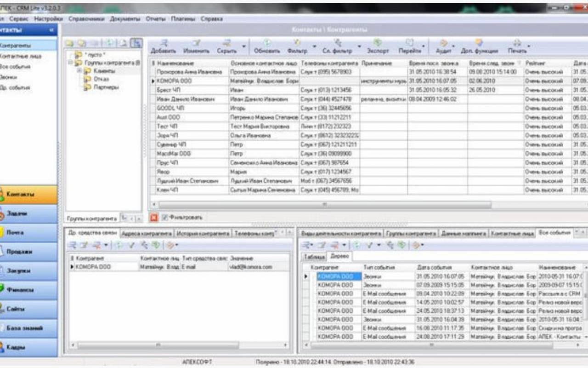Open the Фильтр dropdown arrow

[x=315, y=46]
